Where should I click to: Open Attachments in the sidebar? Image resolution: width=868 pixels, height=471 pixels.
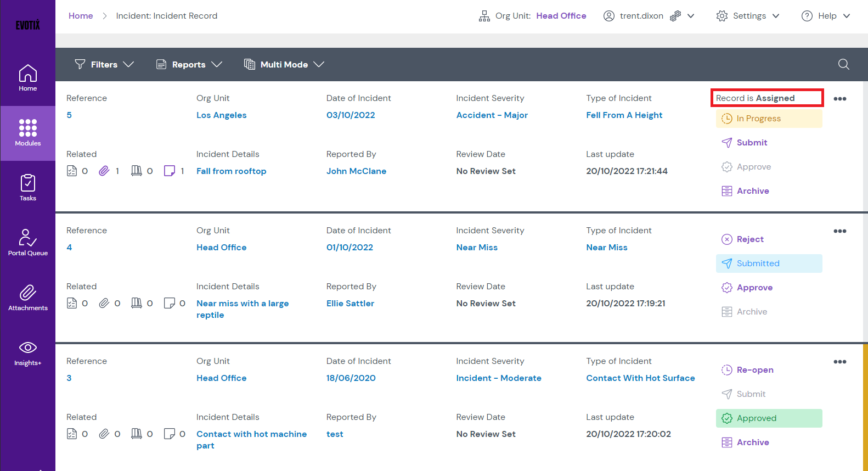click(x=27, y=298)
